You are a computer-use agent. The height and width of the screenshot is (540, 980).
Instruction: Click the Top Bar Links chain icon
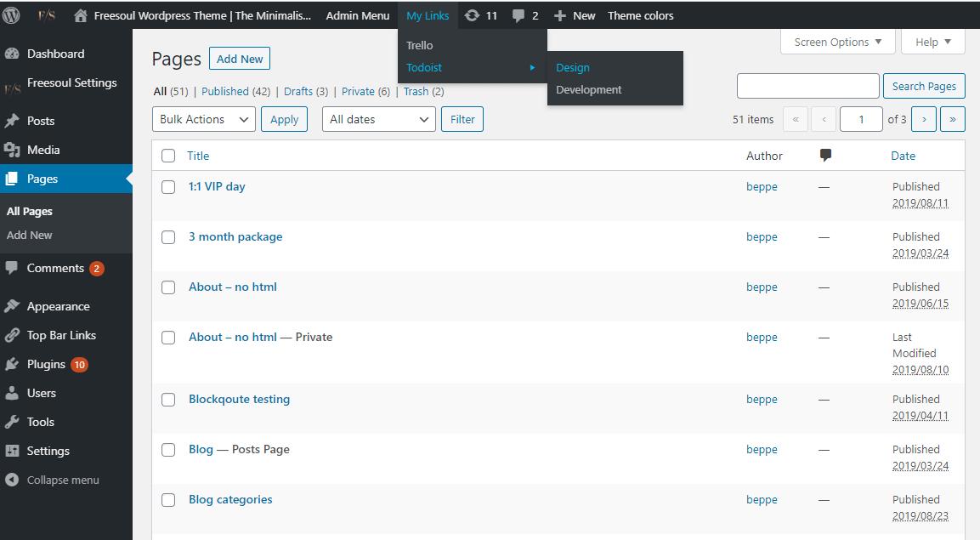point(12,335)
